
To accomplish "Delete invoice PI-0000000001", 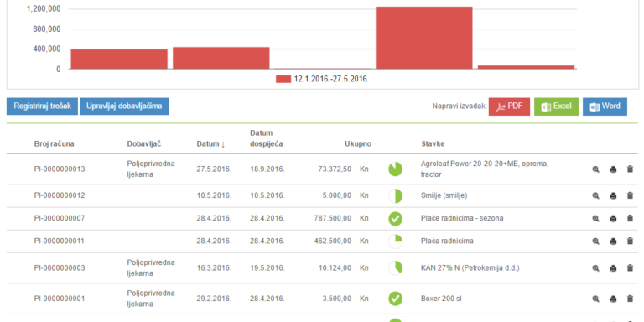I will 630,299.
